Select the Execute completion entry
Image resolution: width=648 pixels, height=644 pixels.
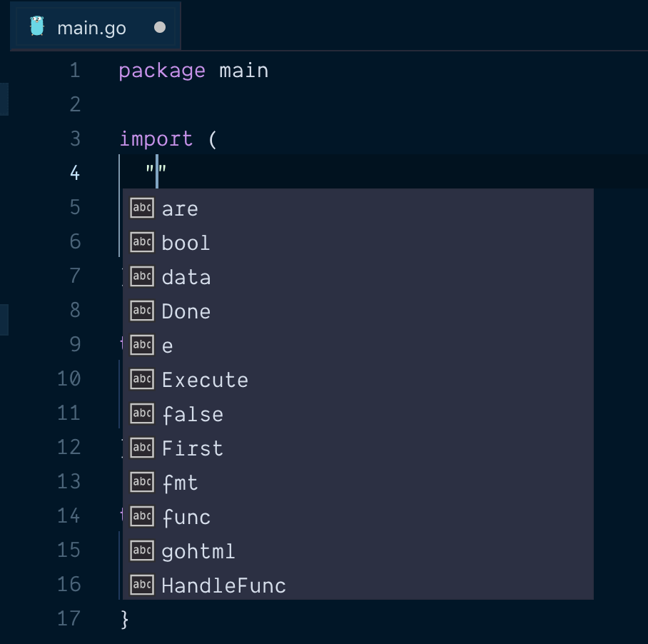[x=206, y=379]
